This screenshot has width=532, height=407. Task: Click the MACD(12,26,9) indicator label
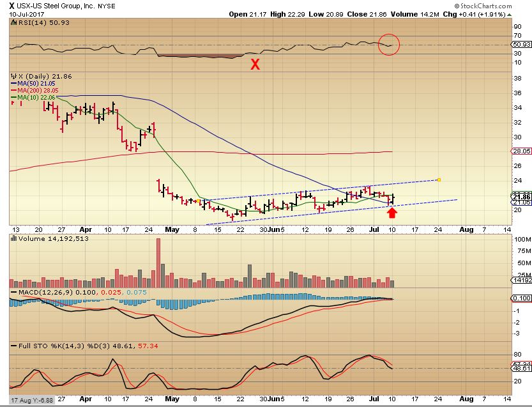tap(45, 292)
